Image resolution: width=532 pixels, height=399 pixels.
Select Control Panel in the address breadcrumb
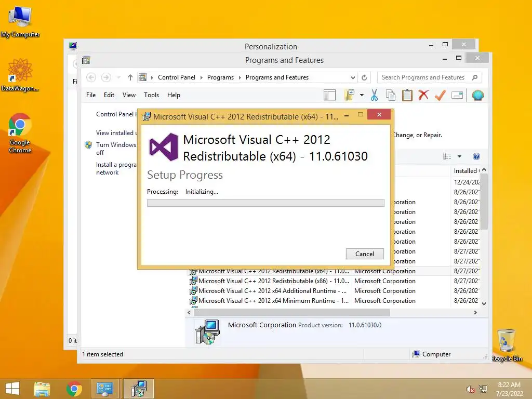point(177,77)
